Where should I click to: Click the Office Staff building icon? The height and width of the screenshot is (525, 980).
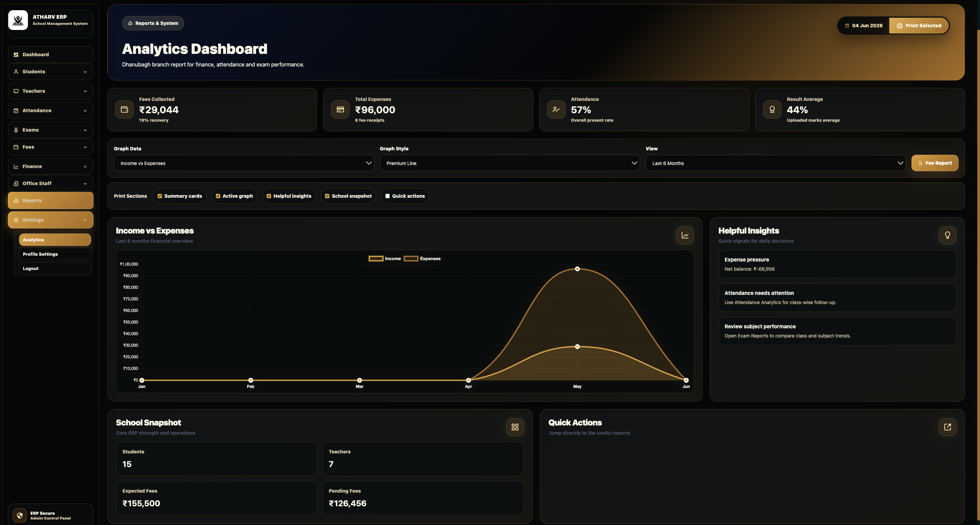pos(16,183)
